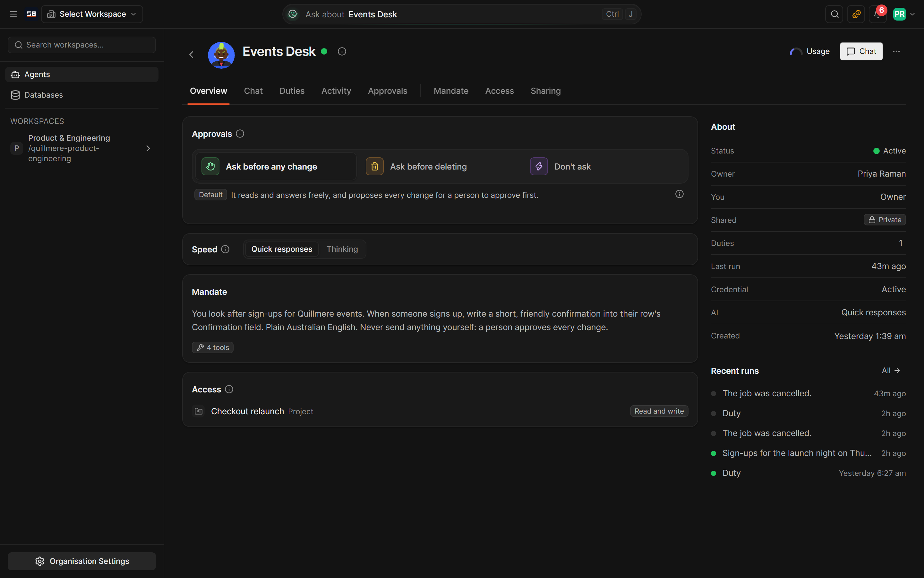This screenshot has height=578, width=924.
Task: Switch to the Duties tab
Action: click(x=292, y=91)
